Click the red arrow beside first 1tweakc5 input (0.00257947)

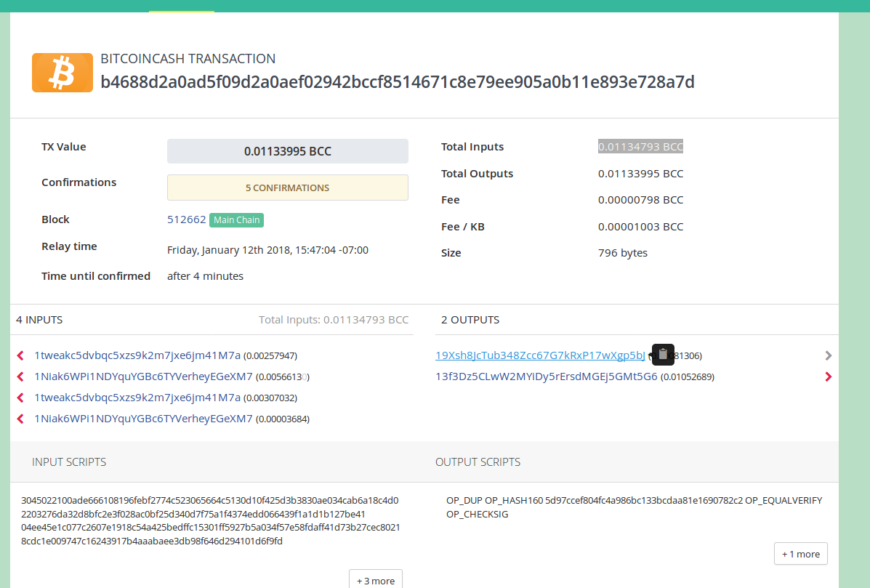20,355
